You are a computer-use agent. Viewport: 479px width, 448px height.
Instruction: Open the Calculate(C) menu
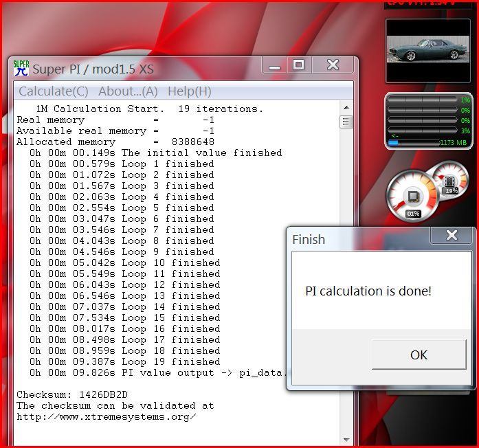pyautogui.click(x=54, y=91)
